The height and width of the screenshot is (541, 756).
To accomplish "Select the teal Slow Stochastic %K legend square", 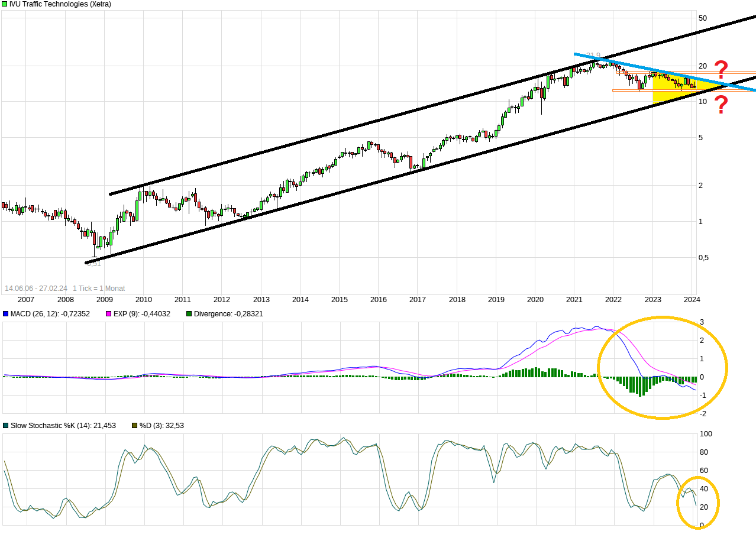I will click(6, 425).
